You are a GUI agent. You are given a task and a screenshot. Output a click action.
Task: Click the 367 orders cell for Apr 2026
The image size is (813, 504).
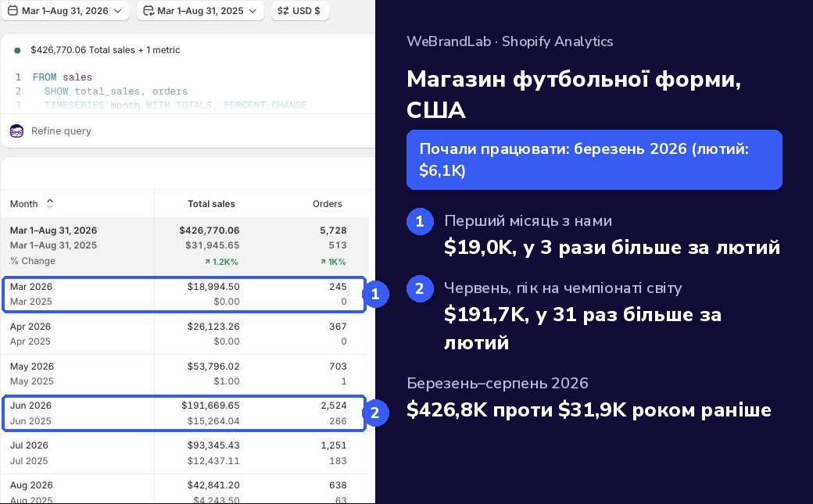338,326
